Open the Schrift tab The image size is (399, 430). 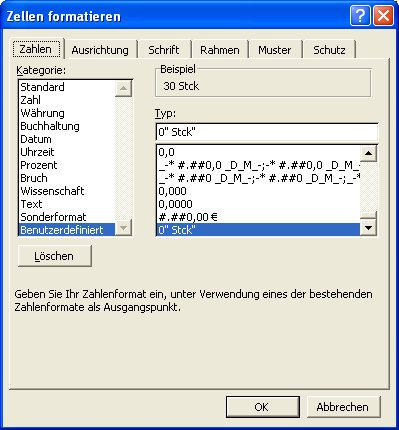pos(164,50)
